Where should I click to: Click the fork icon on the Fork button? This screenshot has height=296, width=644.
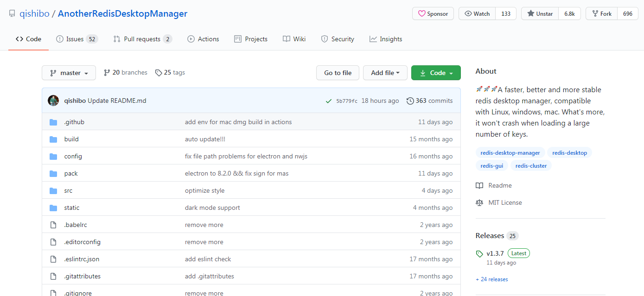click(595, 14)
